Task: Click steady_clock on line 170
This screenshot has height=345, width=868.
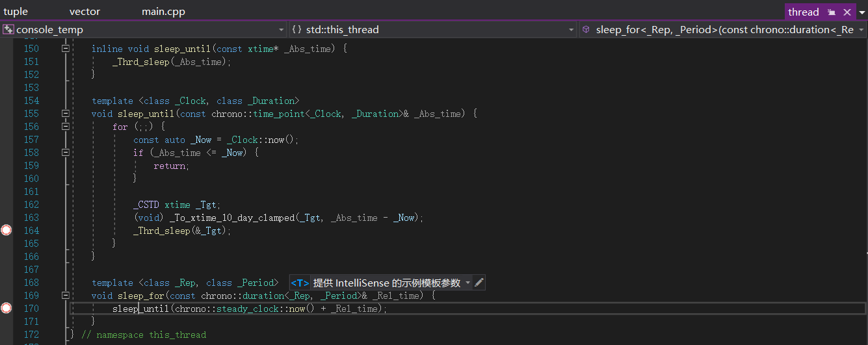Action: click(247, 309)
